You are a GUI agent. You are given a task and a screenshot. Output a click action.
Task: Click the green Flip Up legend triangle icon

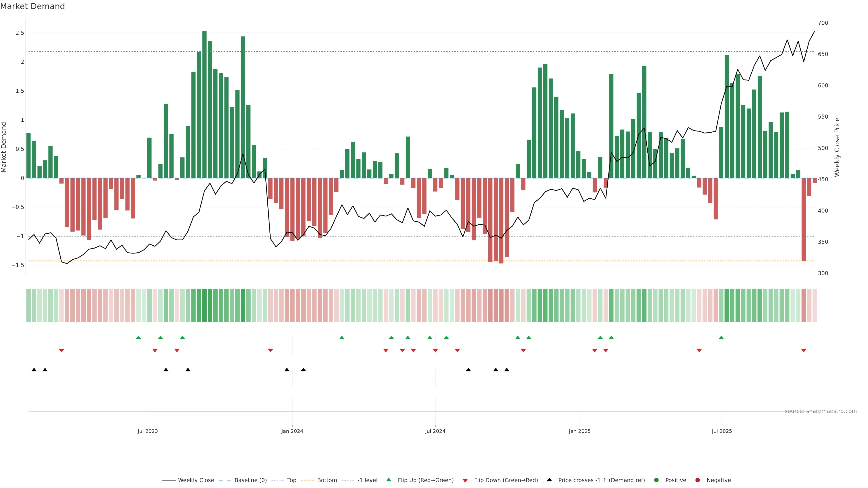389,480
